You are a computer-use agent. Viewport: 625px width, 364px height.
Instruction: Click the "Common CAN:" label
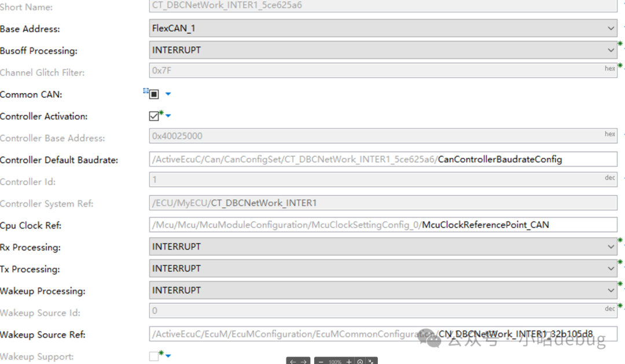31,94
